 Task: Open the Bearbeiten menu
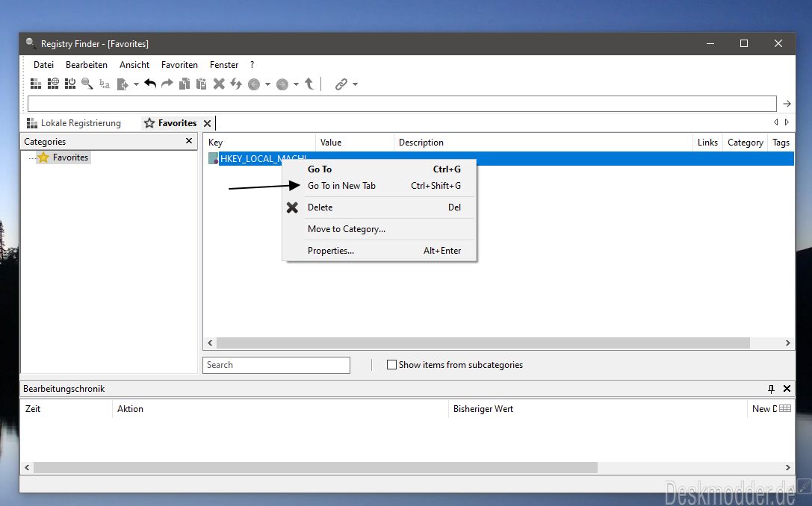[87, 65]
